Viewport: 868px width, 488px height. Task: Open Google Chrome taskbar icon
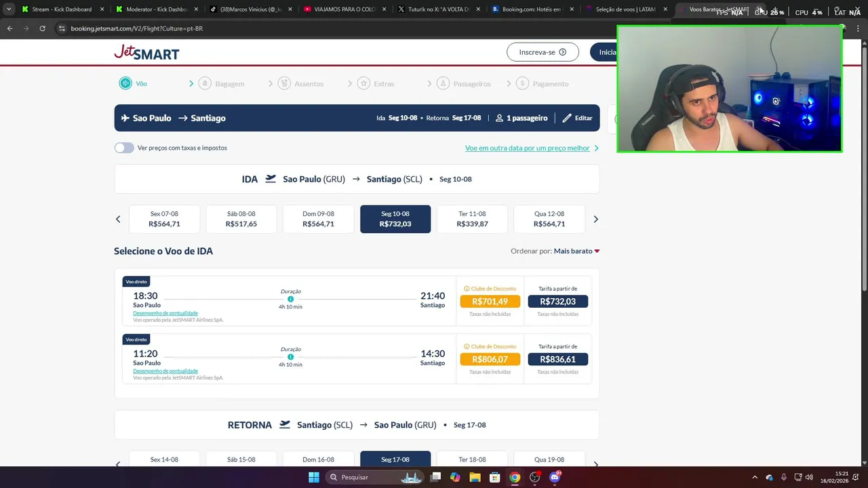coord(515,477)
